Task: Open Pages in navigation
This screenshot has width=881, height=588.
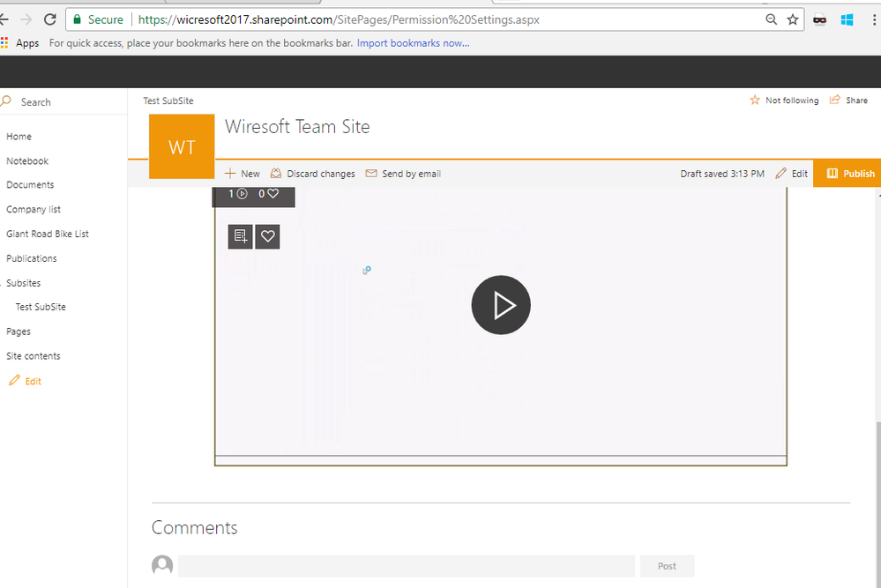Action: pyautogui.click(x=19, y=331)
